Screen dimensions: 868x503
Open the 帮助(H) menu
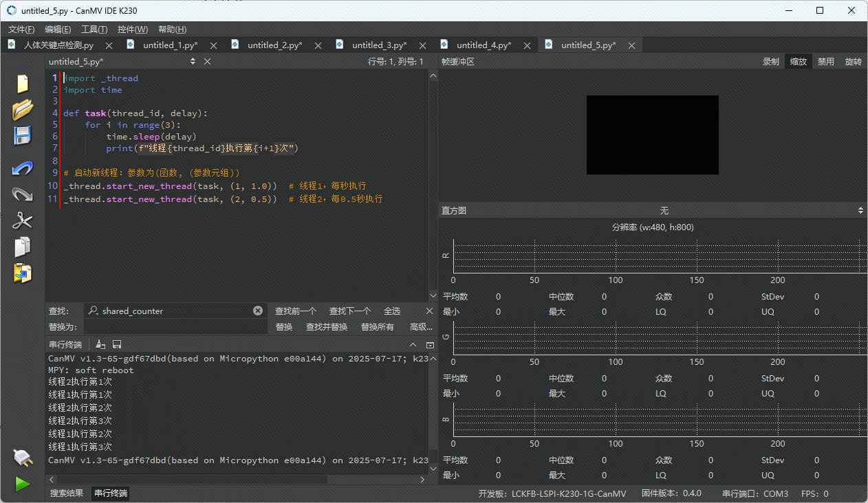tap(172, 29)
